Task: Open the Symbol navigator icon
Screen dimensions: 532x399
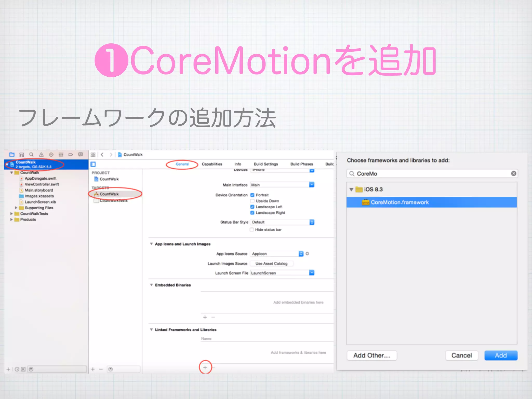Action: click(x=22, y=155)
